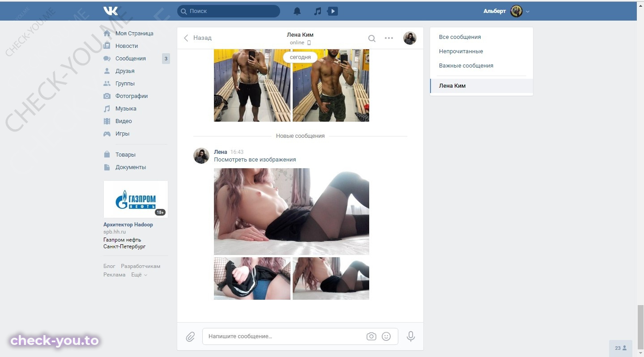Open the Архитектор Hadoop ad link
Viewport: 644px width, 357px height.
(128, 225)
